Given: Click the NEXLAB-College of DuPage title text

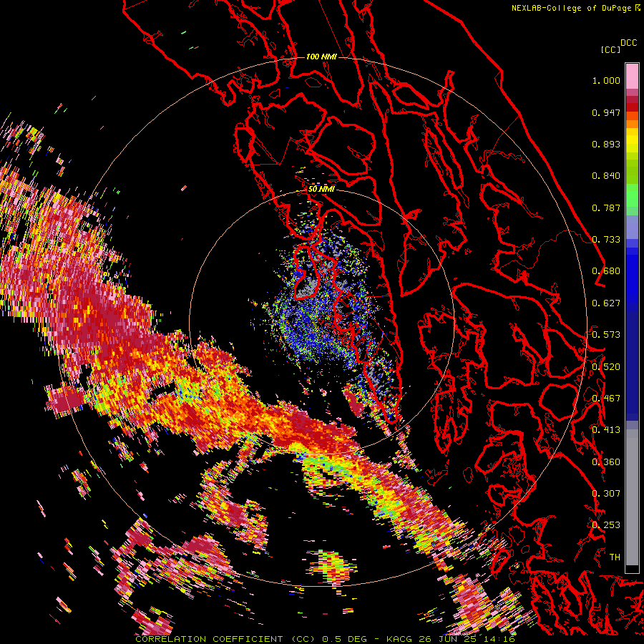Looking at the screenshot, I should coord(571,8).
